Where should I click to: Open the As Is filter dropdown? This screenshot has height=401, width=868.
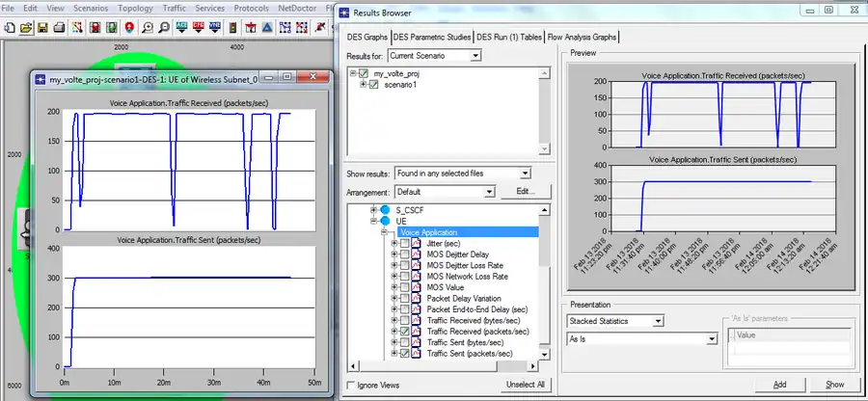712,339
